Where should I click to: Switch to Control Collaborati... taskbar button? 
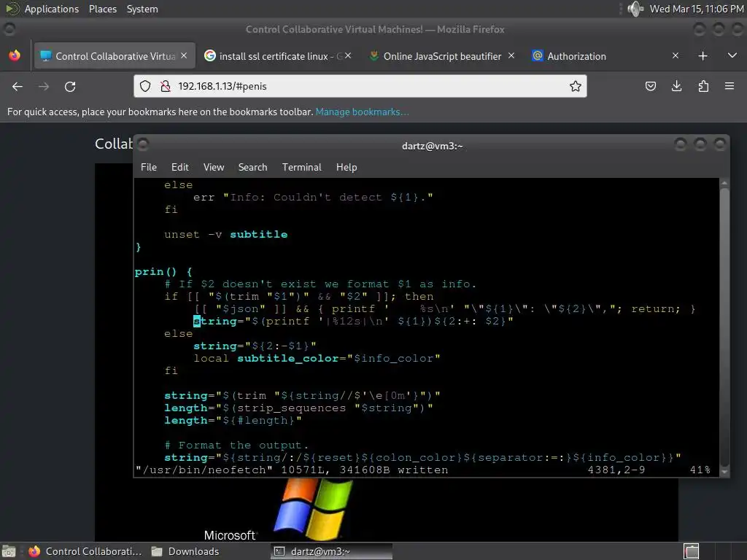(x=85, y=551)
